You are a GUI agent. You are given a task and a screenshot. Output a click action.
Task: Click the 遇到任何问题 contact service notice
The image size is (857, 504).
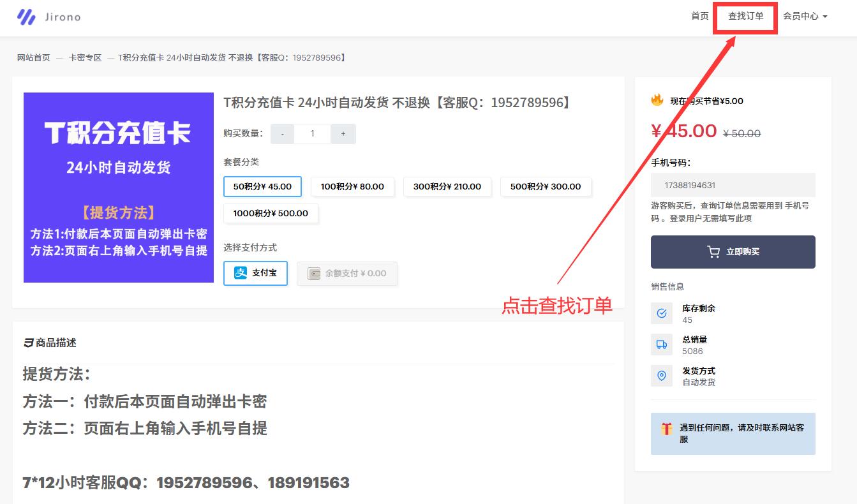click(733, 434)
